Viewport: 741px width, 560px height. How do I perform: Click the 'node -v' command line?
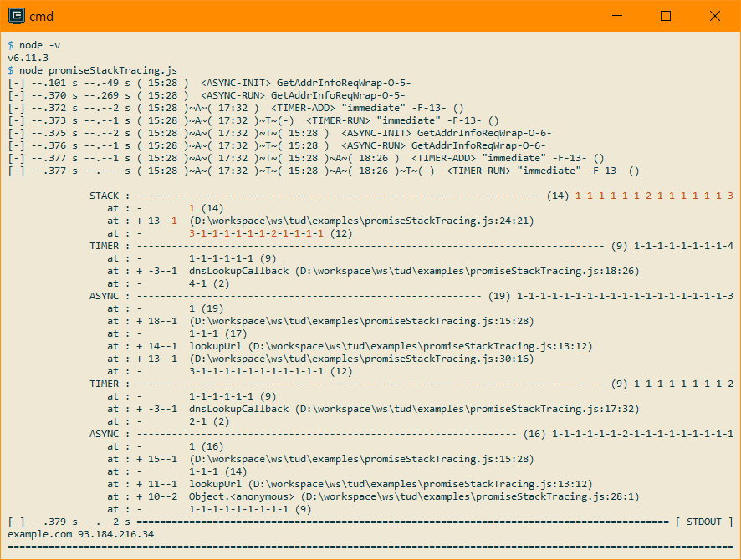pos(34,45)
